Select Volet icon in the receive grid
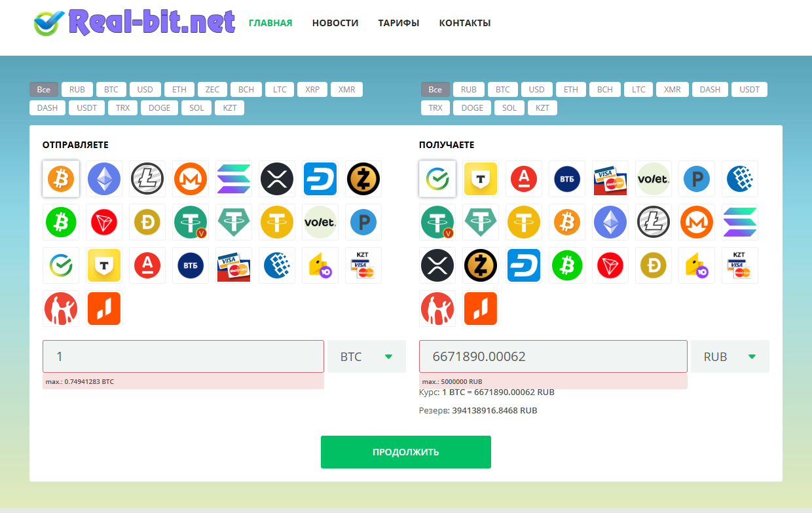Viewport: 812px width, 513px height. (654, 179)
